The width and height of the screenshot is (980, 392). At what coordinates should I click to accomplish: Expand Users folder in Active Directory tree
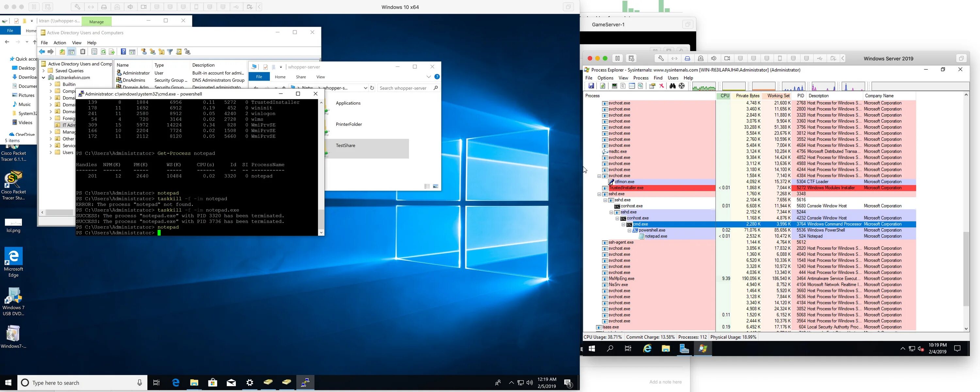(x=51, y=153)
